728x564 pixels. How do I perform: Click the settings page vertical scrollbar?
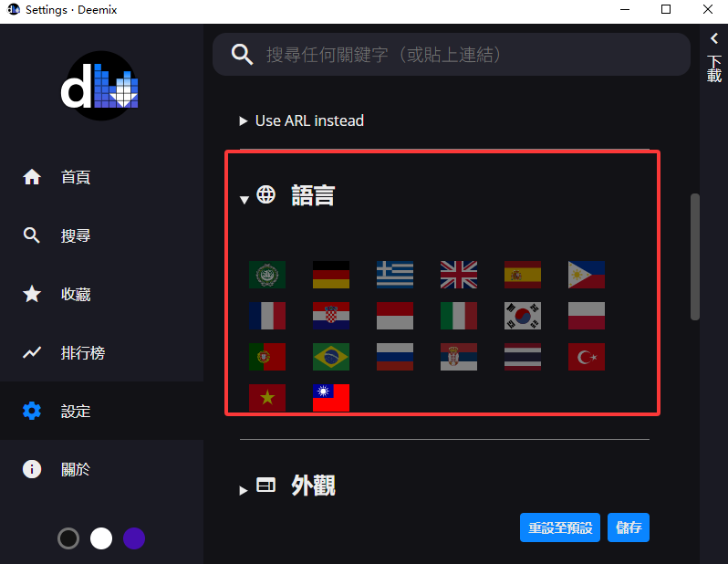(695, 257)
